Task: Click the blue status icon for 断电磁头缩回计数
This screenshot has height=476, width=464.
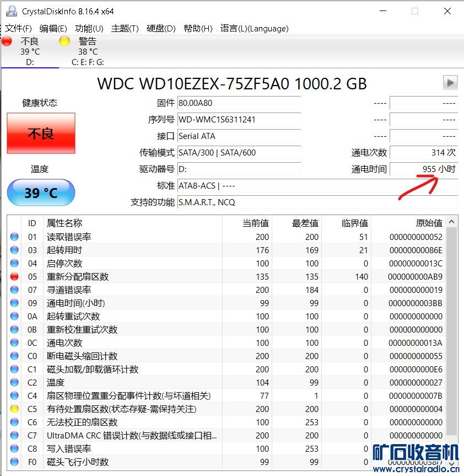Action: pos(14,356)
